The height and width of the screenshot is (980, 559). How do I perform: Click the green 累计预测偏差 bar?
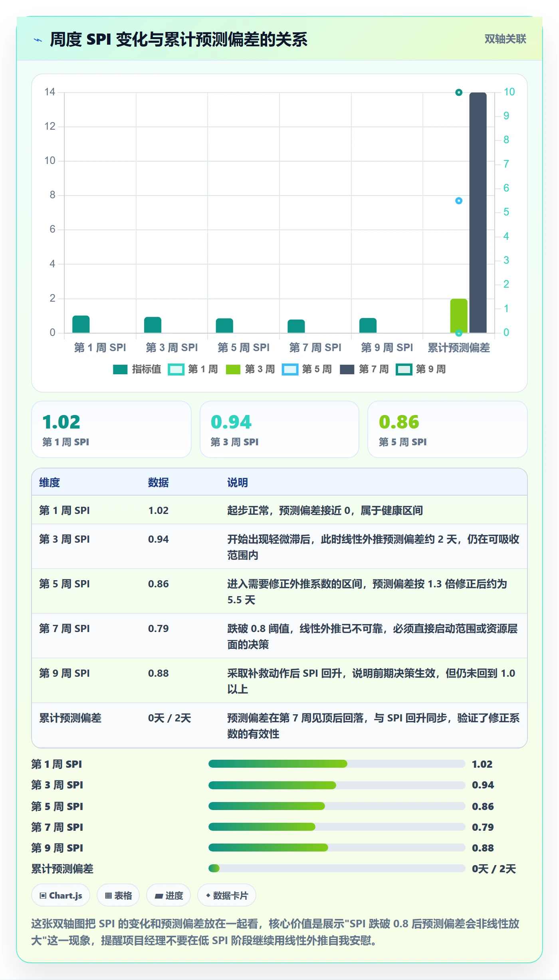[459, 316]
